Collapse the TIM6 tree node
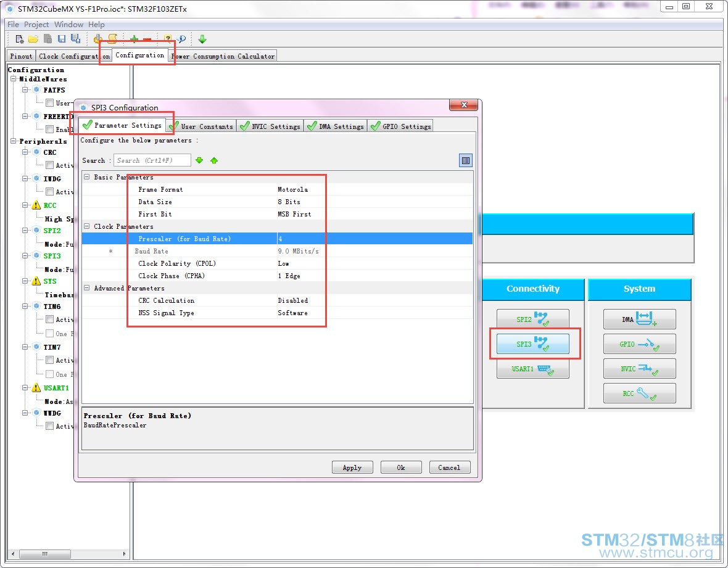The width and height of the screenshot is (728, 568). pos(25,307)
